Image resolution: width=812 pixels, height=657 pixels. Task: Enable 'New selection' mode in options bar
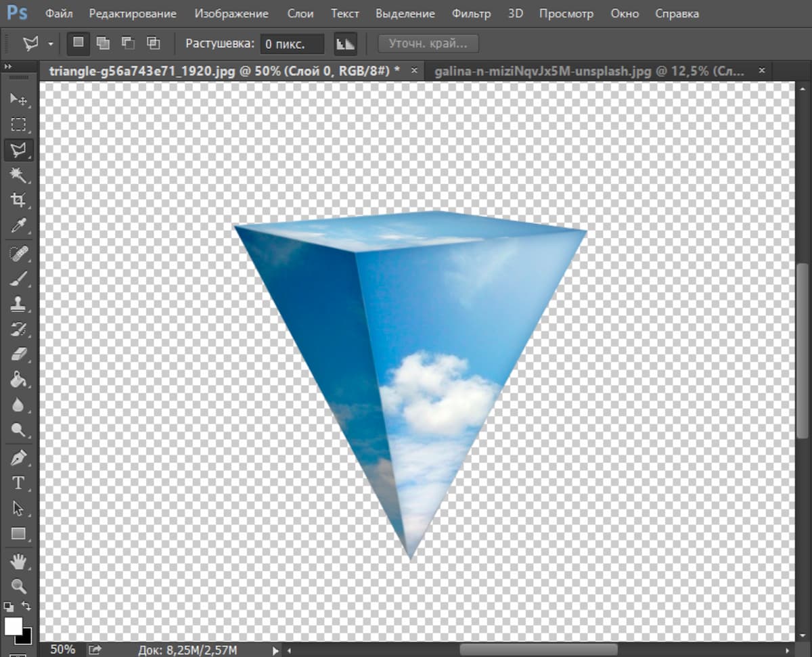[x=78, y=43]
